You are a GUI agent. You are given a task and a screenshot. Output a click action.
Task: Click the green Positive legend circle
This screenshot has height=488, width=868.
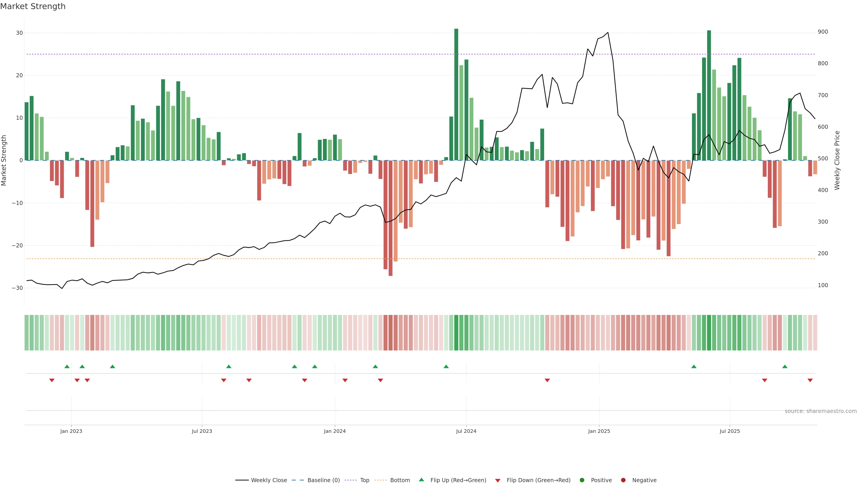pyautogui.click(x=582, y=480)
